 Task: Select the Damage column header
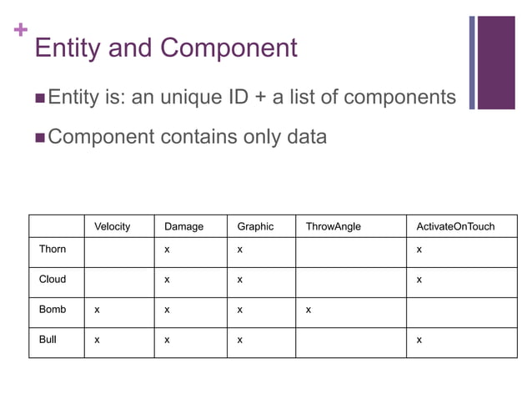click(x=183, y=227)
